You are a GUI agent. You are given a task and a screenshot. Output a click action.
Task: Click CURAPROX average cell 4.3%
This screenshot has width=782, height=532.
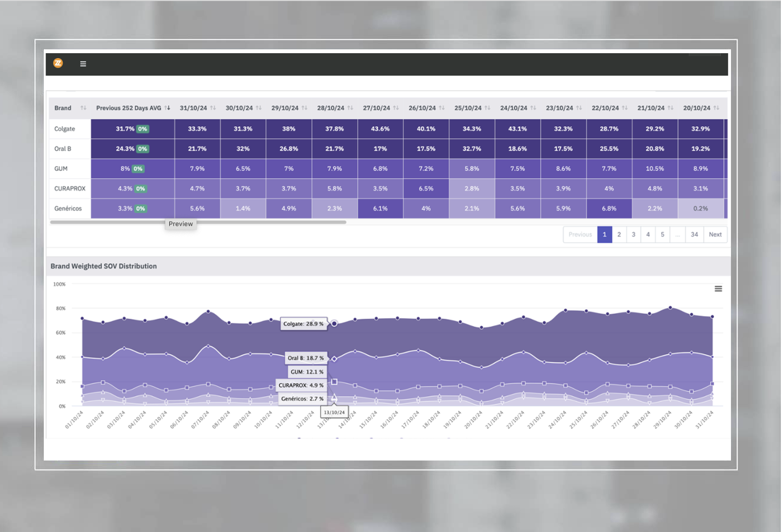coord(133,189)
